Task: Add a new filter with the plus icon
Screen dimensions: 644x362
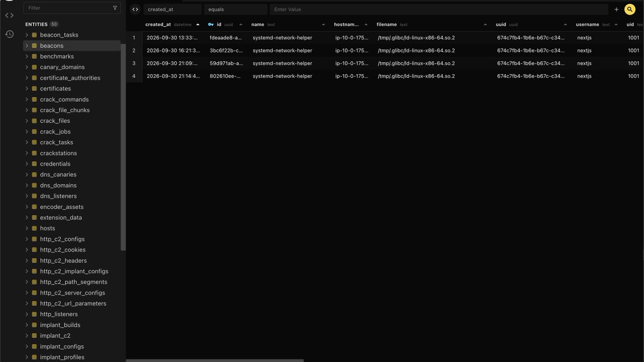Action: click(616, 9)
